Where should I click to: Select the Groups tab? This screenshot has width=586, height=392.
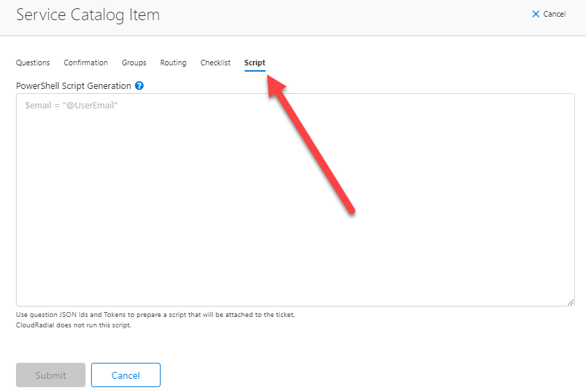tap(133, 63)
